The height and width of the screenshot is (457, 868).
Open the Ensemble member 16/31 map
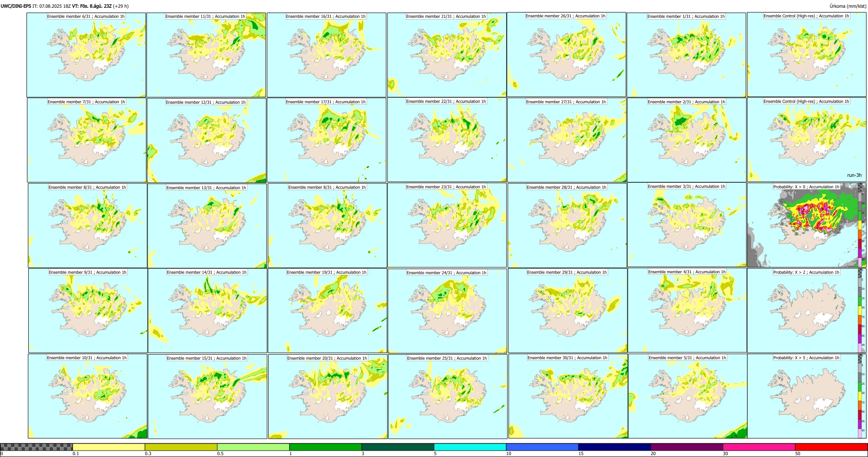point(326,55)
